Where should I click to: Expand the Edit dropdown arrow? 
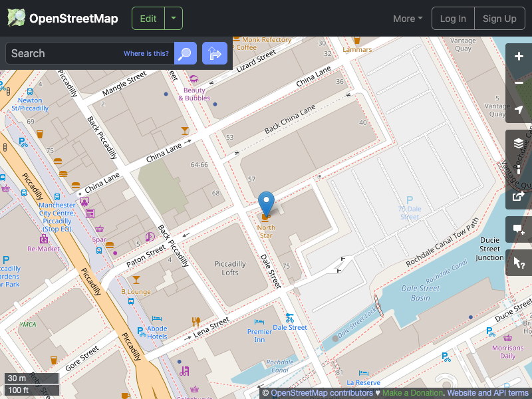[174, 19]
